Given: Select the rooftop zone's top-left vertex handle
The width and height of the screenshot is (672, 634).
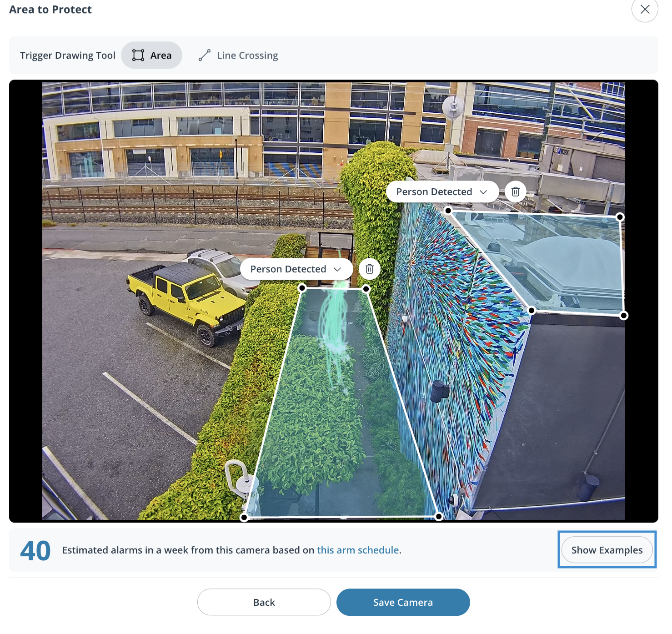Looking at the screenshot, I should (448, 211).
